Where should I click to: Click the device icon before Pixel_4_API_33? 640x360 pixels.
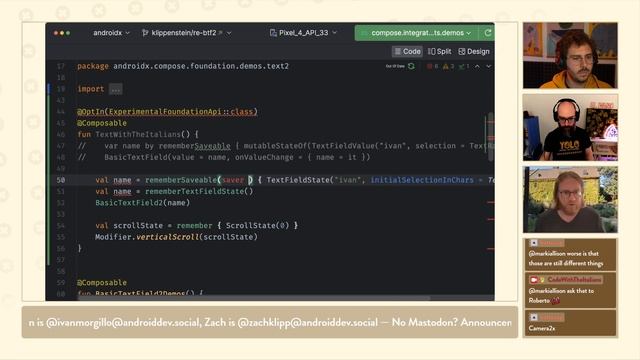pyautogui.click(x=273, y=33)
